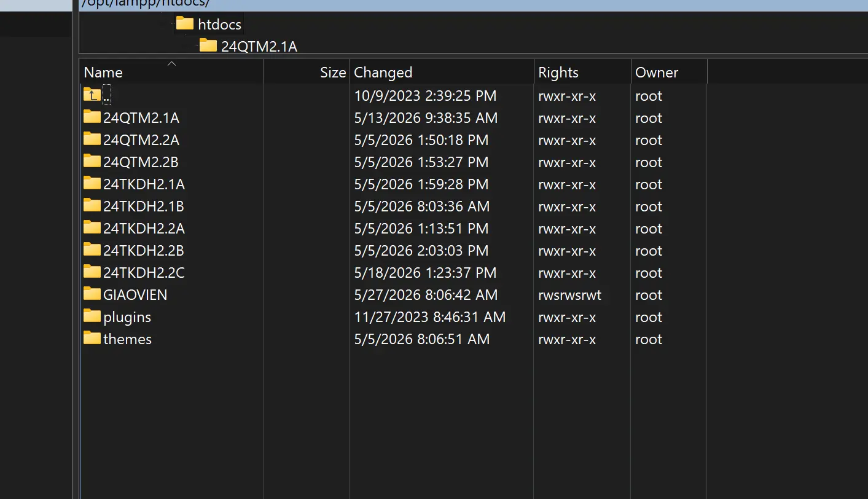This screenshot has width=868, height=499.
Task: Click the 24QTM2.1A name in file list
Action: (141, 118)
